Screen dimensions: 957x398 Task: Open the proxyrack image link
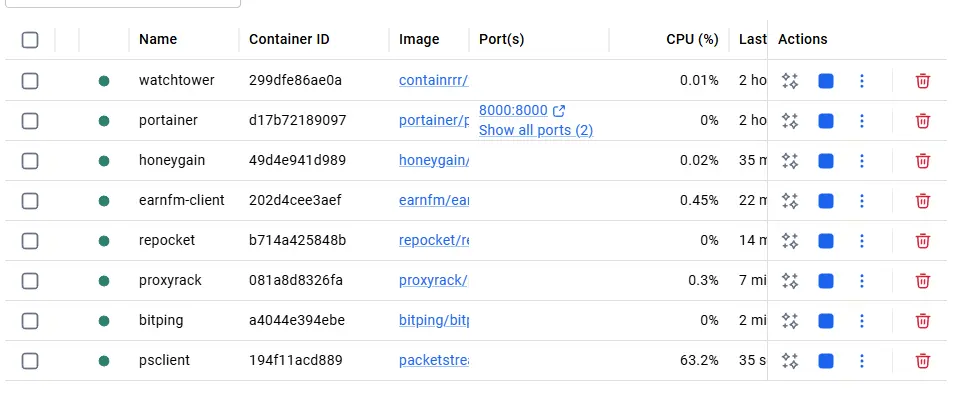click(x=434, y=281)
